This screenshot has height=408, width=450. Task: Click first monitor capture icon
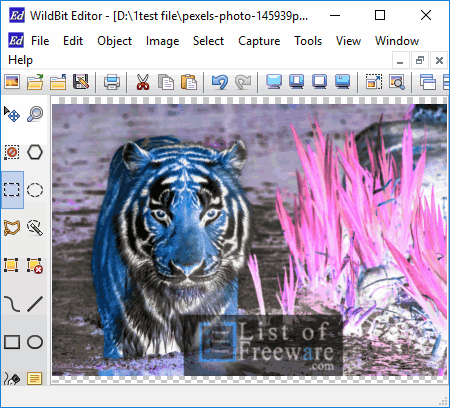(x=274, y=82)
